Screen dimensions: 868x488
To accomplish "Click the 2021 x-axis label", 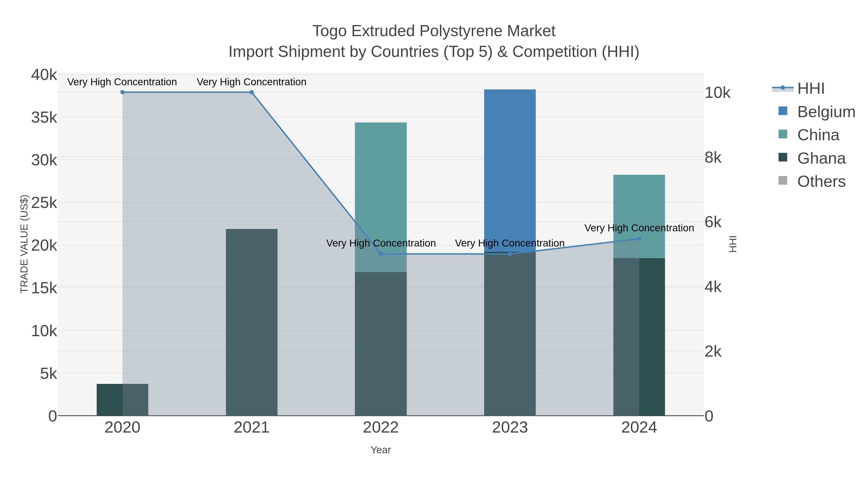I will point(251,428).
